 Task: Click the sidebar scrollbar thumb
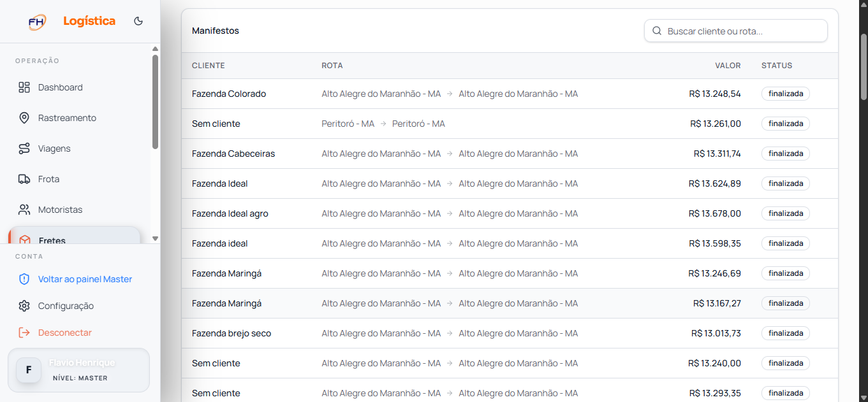click(155, 102)
